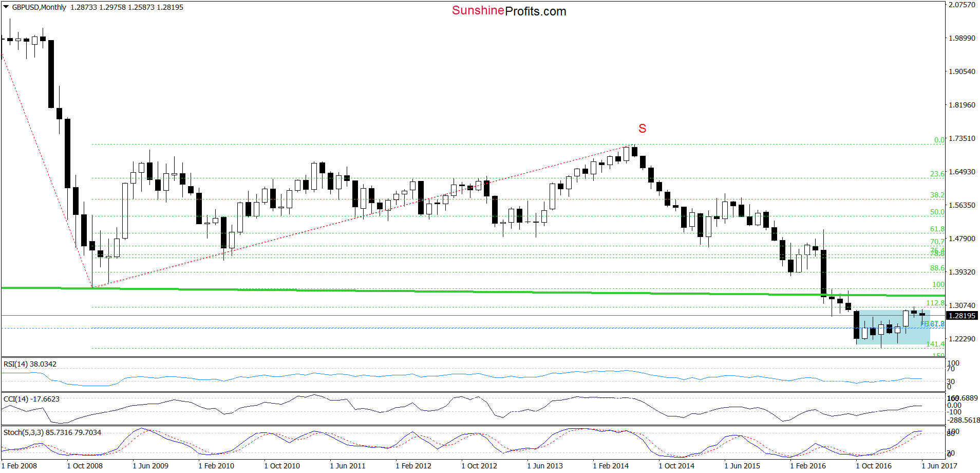This screenshot has height=473, width=980.
Task: Click the 1.64930 price axis label
Action: [962, 172]
